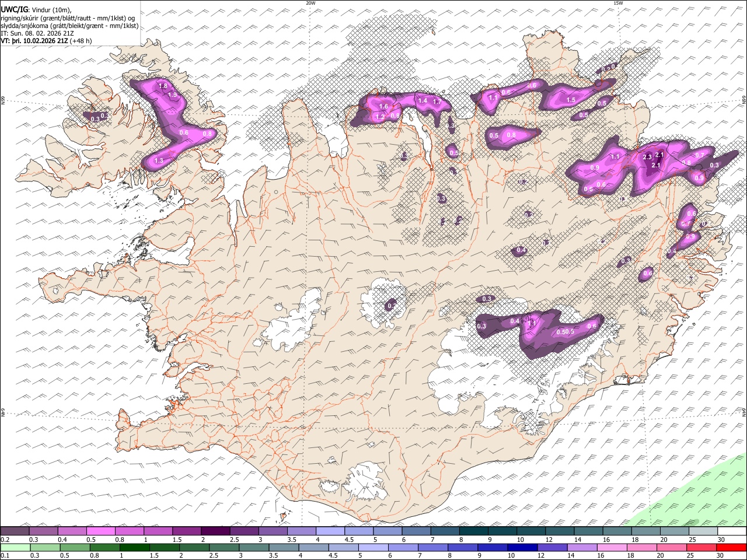The width and height of the screenshot is (747, 560).
Task: Click the white swatch after 30 in the upper scale
Action: 731,531
